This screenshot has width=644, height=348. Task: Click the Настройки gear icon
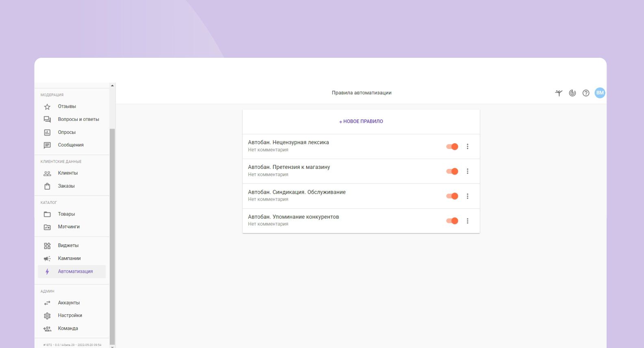click(x=47, y=316)
